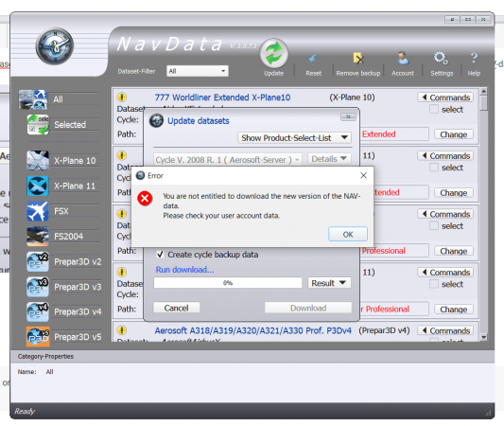Viewport: 504px width, 426px height.
Task: Open Commands menu in the third dataset row
Action: 445,214
